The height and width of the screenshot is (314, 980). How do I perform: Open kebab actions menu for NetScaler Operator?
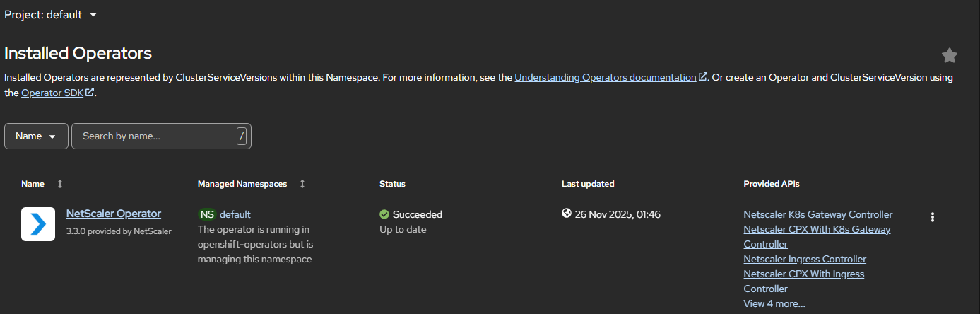pos(933,217)
